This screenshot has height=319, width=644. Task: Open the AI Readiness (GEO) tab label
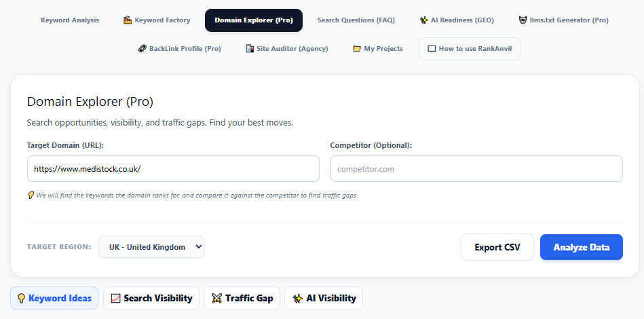tap(462, 20)
